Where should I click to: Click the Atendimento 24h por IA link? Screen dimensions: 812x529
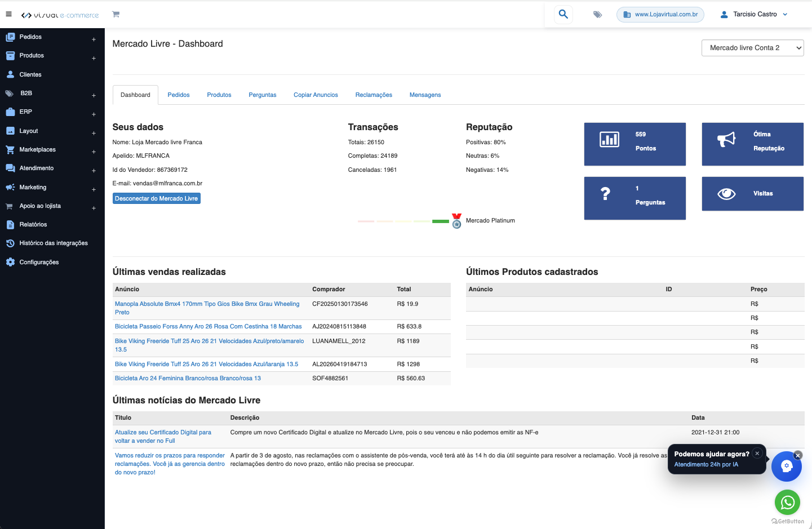706,465
